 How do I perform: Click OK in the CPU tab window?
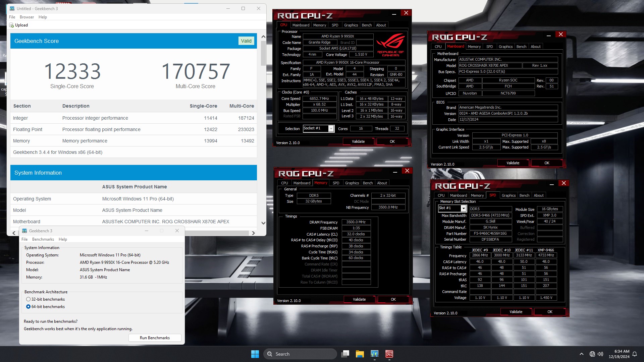tap(392, 141)
